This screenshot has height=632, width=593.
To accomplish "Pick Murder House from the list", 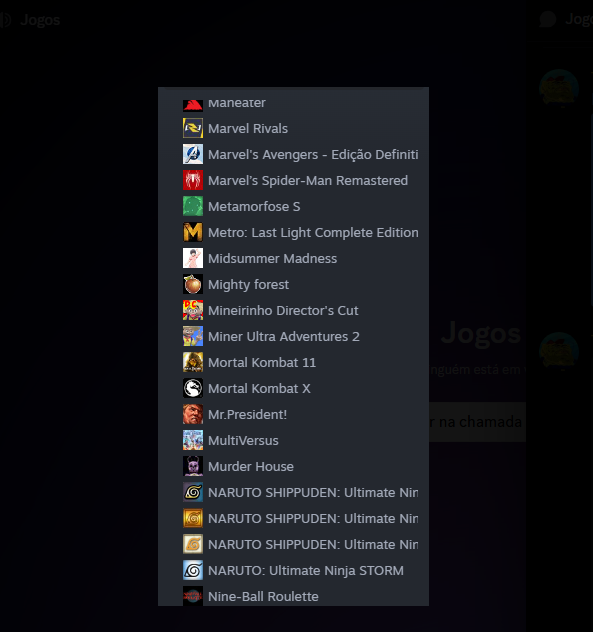I will click(251, 467).
